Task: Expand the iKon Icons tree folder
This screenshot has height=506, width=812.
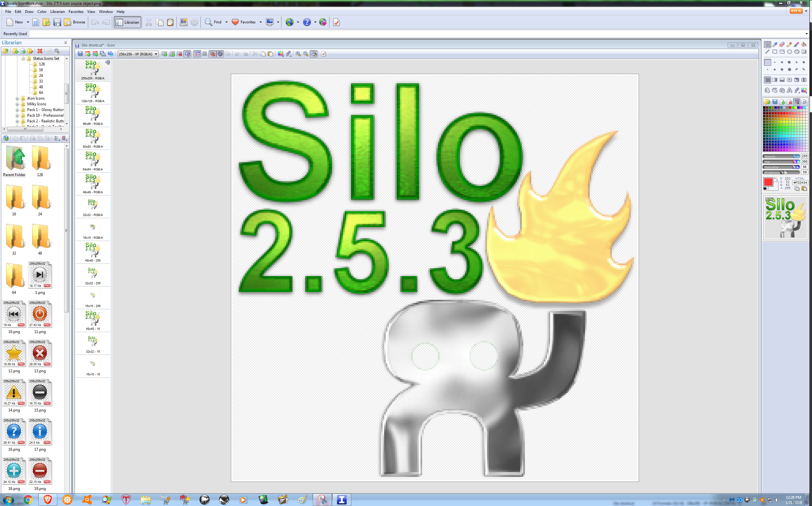Action: [x=17, y=98]
